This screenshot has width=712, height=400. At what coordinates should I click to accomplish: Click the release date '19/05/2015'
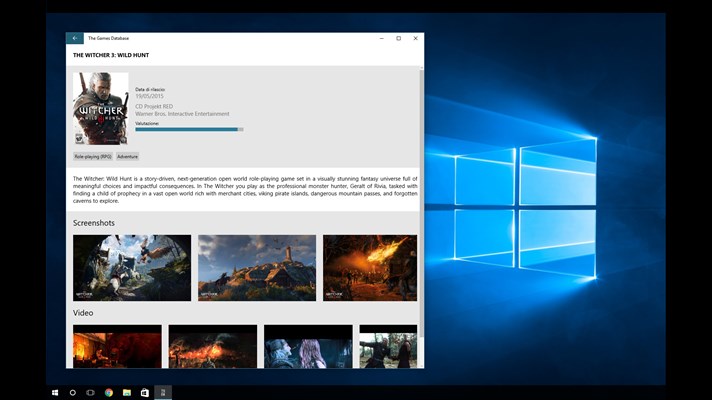pos(149,96)
